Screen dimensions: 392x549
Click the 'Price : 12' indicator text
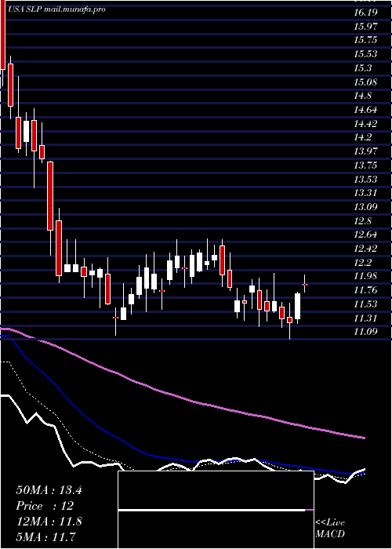click(x=45, y=506)
